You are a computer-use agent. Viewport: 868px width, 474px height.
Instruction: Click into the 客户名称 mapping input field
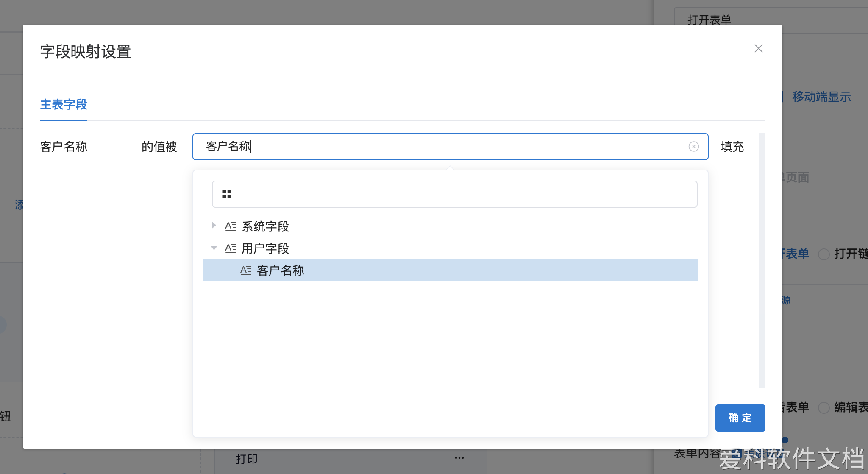click(445, 147)
